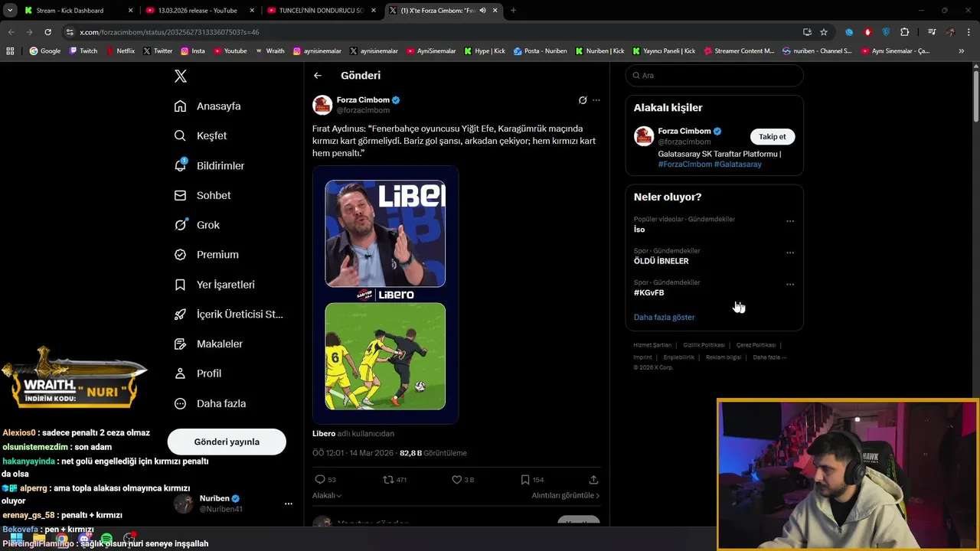Click Takip et for Forza Cimbom
The width and height of the screenshot is (980, 551).
[772, 136]
